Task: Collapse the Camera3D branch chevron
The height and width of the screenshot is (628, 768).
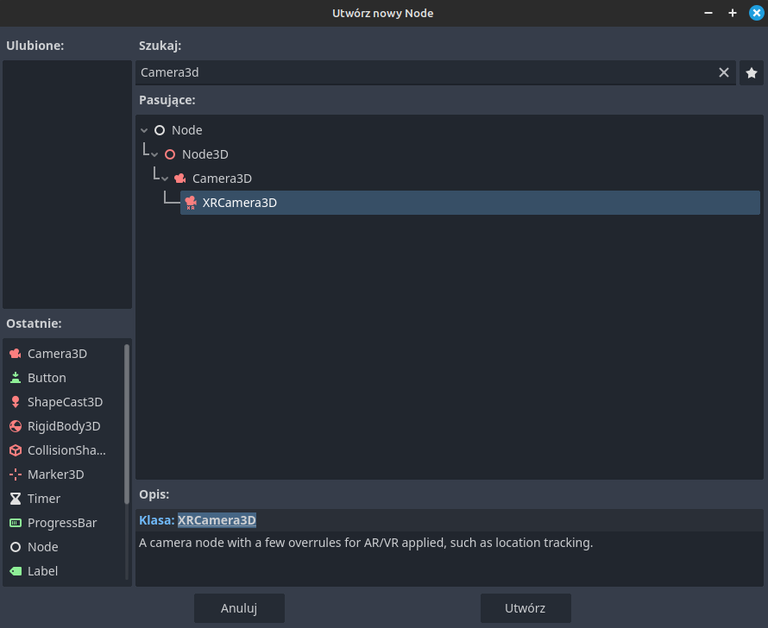Action: (x=165, y=179)
